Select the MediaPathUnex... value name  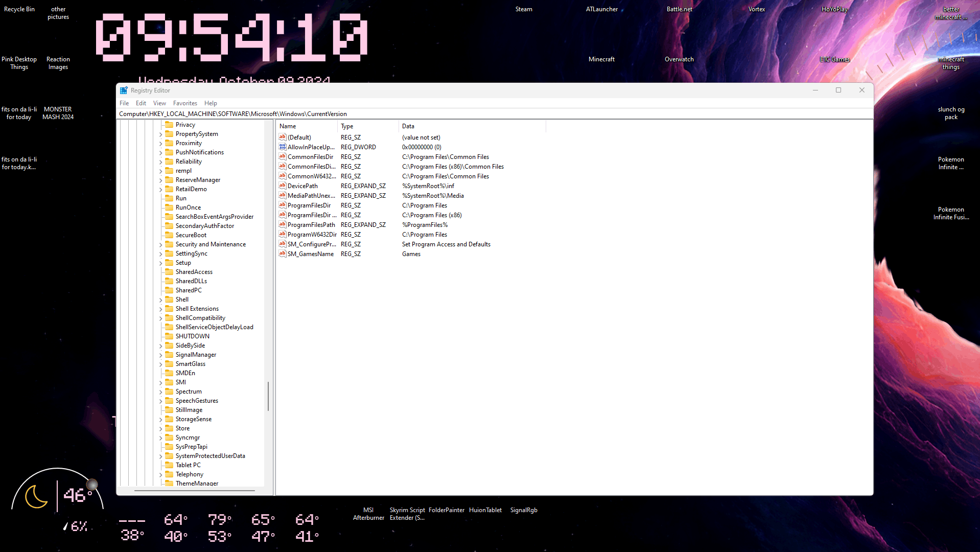(x=312, y=196)
